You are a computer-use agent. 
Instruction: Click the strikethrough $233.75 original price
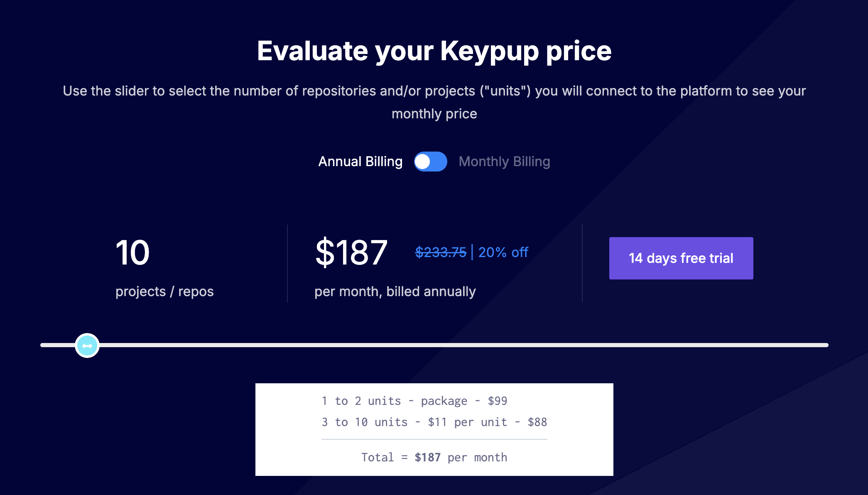(441, 252)
